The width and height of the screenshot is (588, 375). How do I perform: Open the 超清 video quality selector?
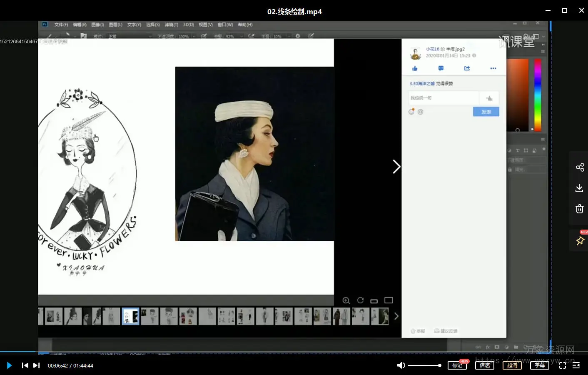[x=512, y=365]
